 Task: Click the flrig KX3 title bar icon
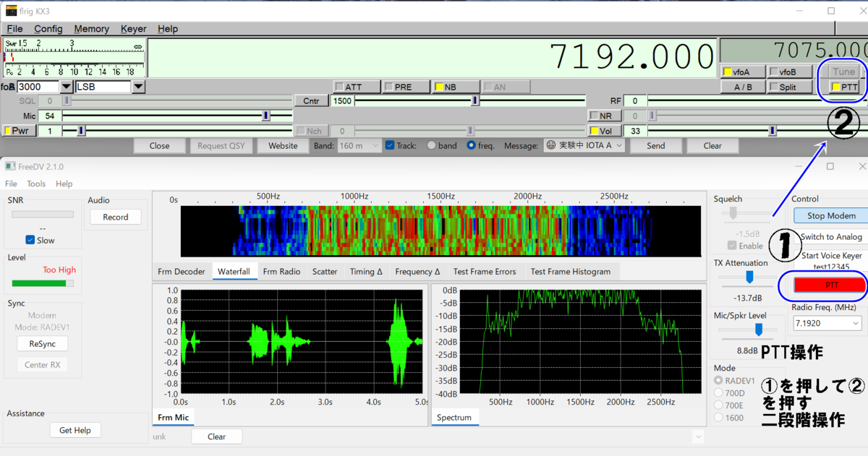click(x=11, y=11)
